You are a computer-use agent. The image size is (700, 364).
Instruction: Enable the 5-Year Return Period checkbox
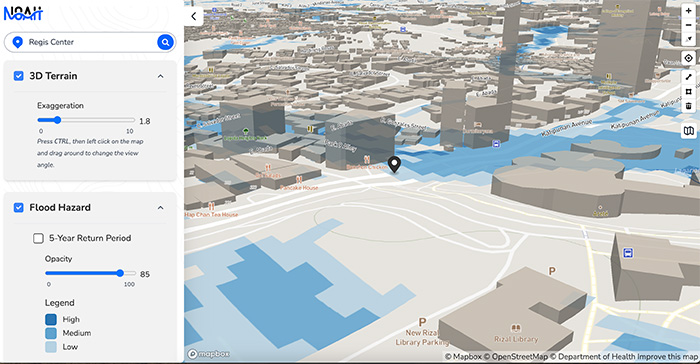click(38, 238)
